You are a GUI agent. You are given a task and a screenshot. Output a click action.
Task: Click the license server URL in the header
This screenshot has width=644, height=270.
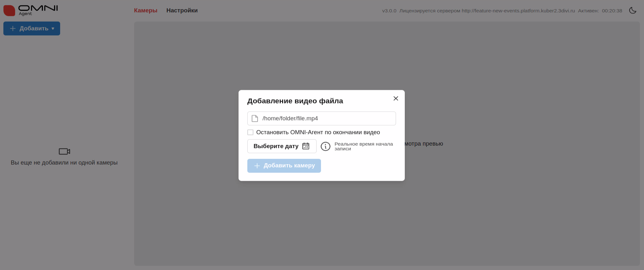518,11
